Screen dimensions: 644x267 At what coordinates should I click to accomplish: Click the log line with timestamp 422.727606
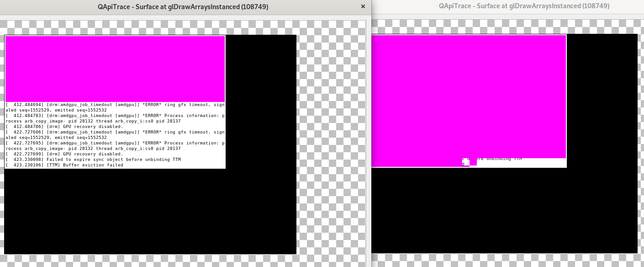coord(114,132)
